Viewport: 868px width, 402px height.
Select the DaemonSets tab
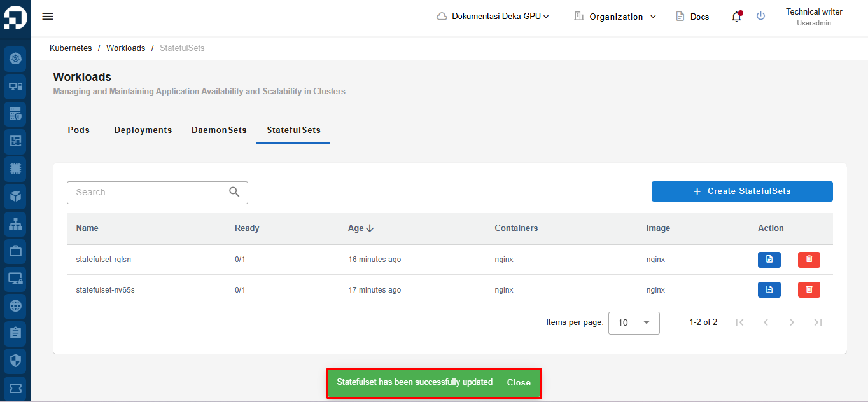coord(219,130)
